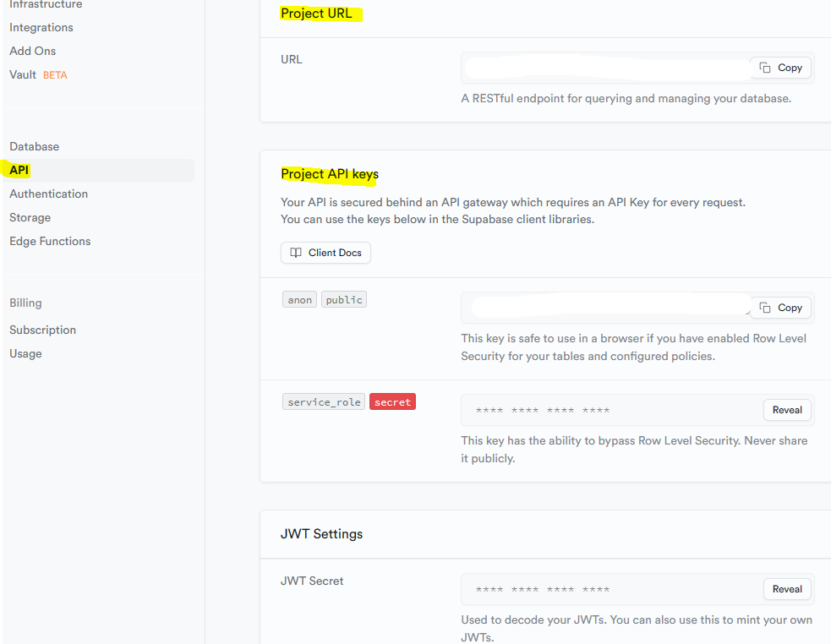Click the book icon in Client Docs button
Image resolution: width=831 pixels, height=644 pixels.
(297, 252)
